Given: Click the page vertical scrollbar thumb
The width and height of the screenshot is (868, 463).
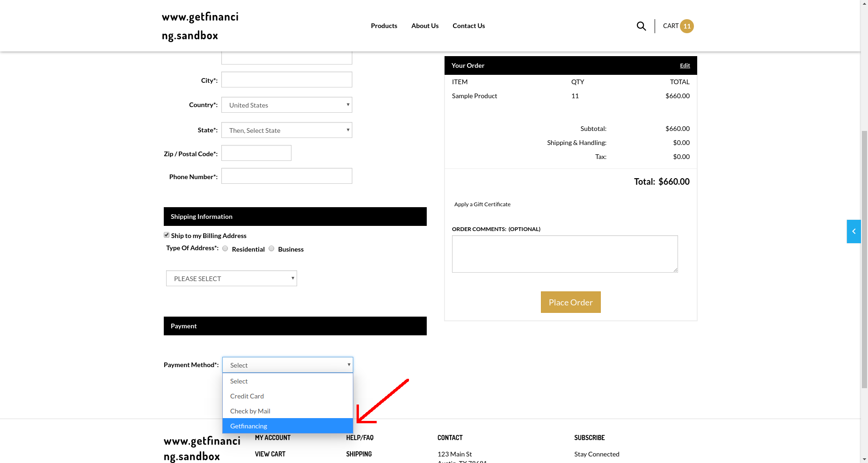Looking at the screenshot, I should click(x=864, y=260).
